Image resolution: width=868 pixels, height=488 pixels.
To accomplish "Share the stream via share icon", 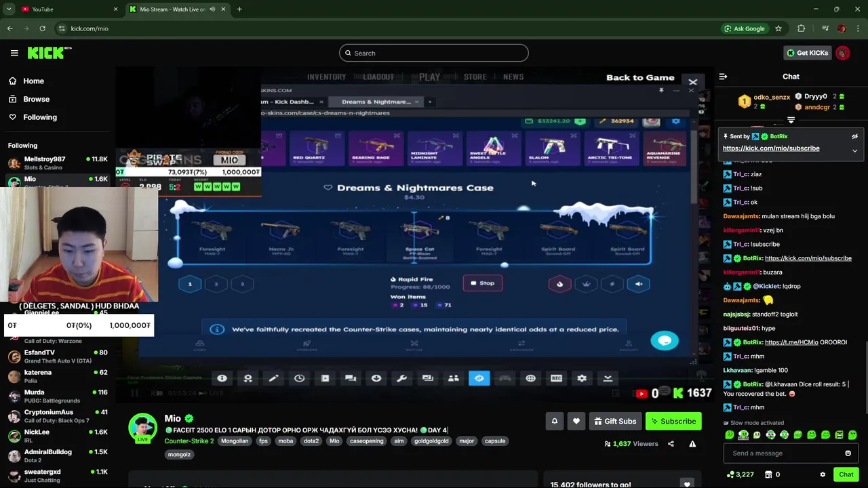I will point(671,444).
